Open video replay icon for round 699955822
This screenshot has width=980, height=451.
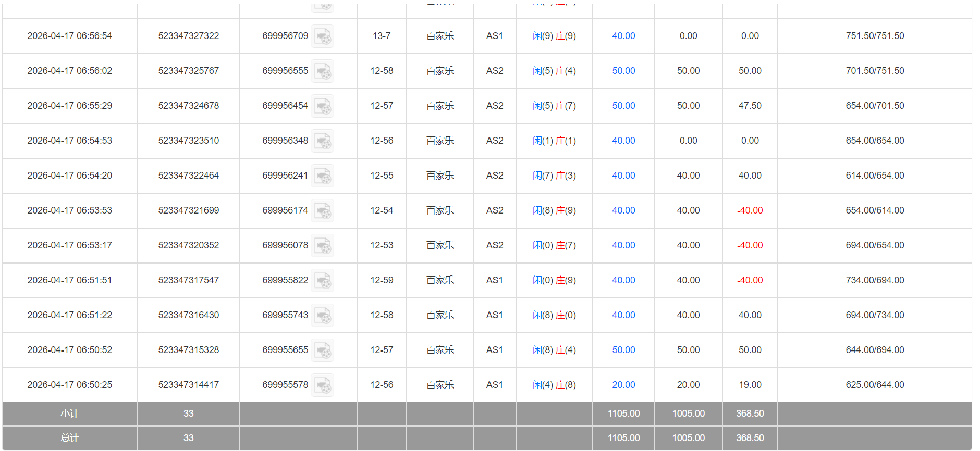[322, 281]
